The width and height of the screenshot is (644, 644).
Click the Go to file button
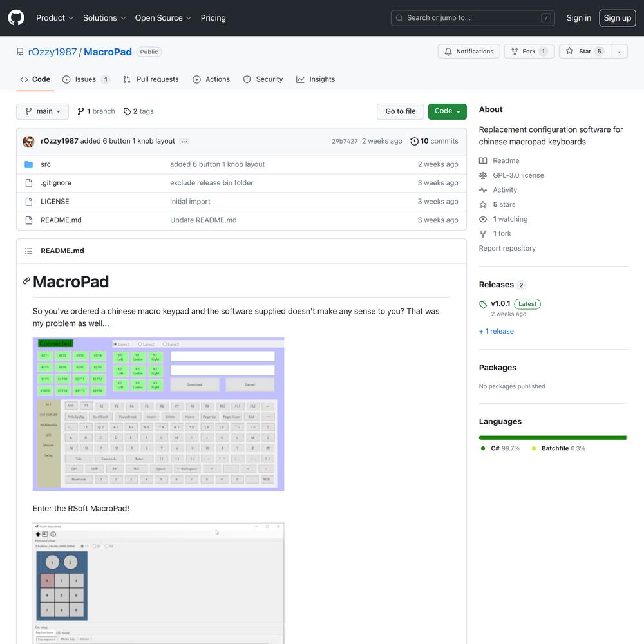click(x=400, y=111)
